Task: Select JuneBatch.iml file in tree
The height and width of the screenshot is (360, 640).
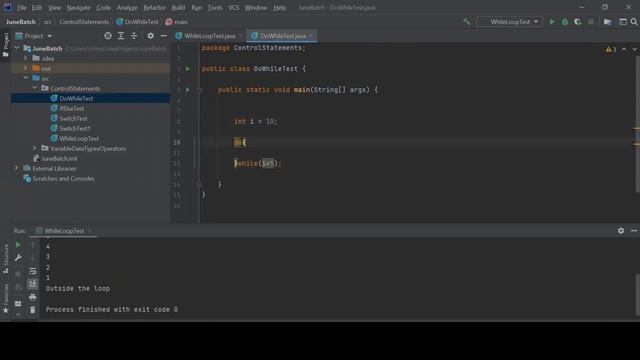Action: coord(59,159)
